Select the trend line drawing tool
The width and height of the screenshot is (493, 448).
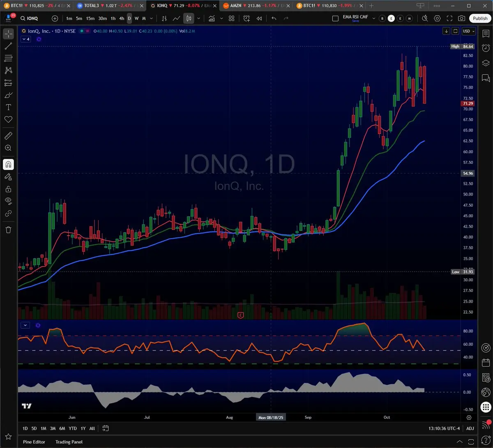point(8,46)
